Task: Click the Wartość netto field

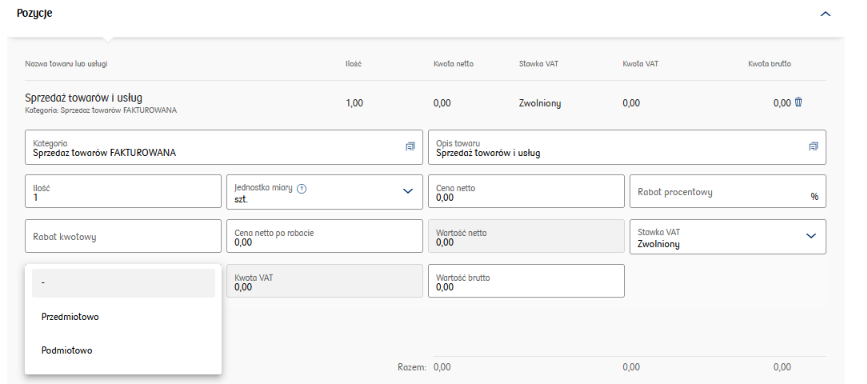Action: click(x=526, y=236)
